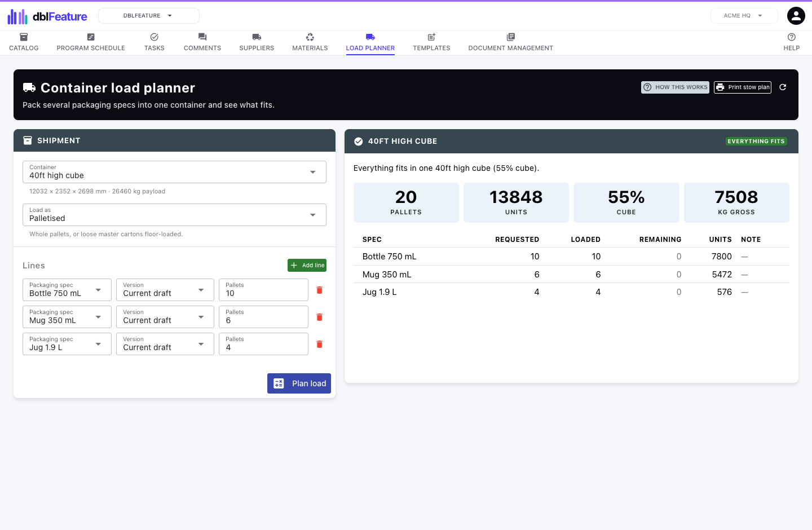The height and width of the screenshot is (530, 812).
Task: Add a new shipment line
Action: (307, 265)
